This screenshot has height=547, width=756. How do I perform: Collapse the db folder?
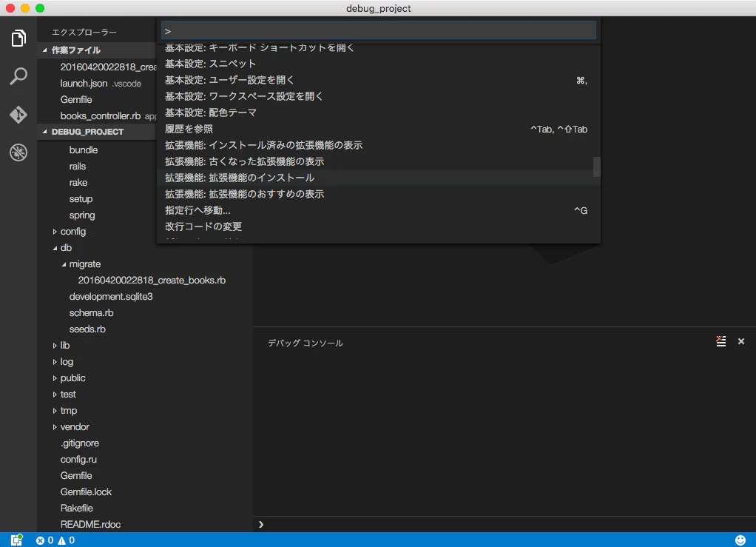tap(55, 248)
